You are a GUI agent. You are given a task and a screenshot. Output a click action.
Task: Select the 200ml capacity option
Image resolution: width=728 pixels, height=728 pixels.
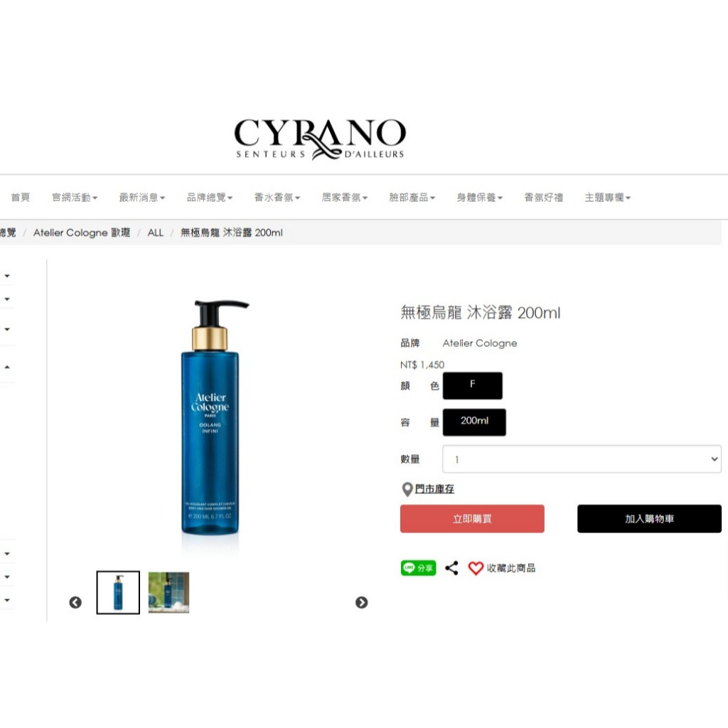[x=474, y=422]
